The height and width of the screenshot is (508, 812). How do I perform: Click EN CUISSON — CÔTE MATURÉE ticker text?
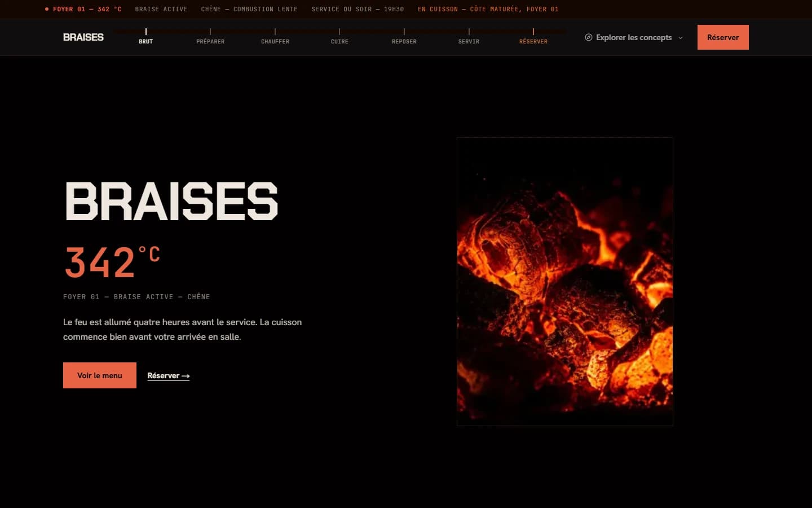pos(488,9)
